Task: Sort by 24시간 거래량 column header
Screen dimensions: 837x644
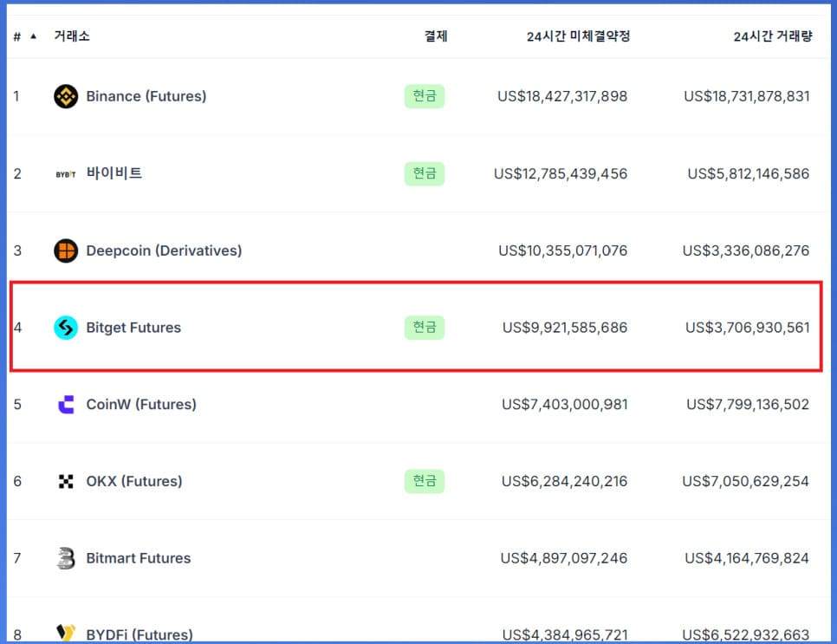Action: [772, 36]
